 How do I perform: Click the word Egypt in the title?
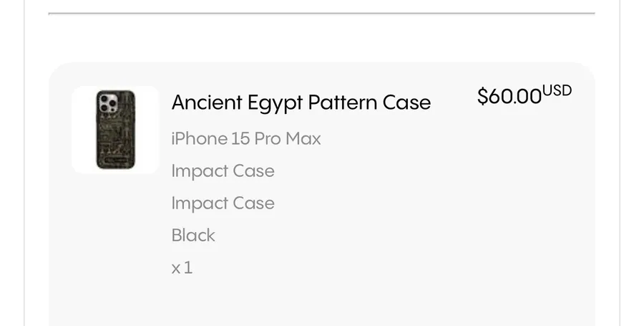pyautogui.click(x=275, y=102)
